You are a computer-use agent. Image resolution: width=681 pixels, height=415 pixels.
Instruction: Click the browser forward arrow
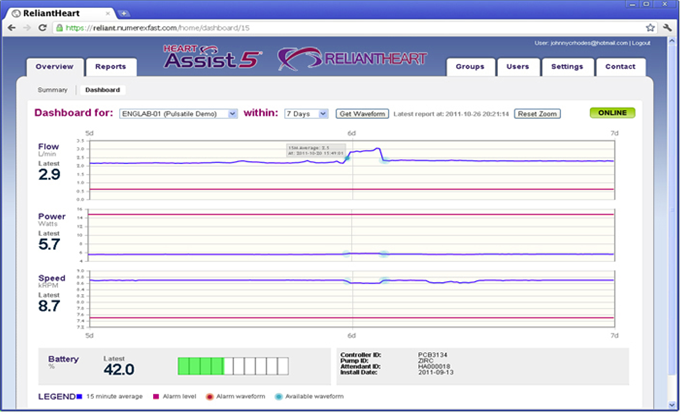27,27
